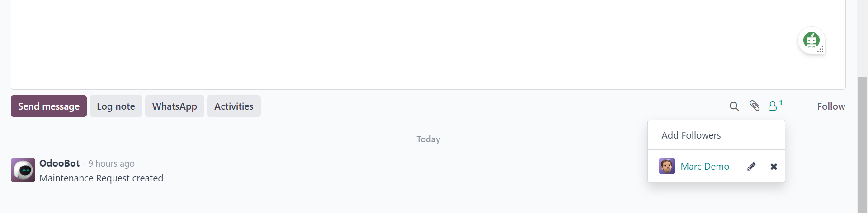Click the 9 hours ago timestamp
Viewport: 868px width, 213px height.
(x=111, y=163)
